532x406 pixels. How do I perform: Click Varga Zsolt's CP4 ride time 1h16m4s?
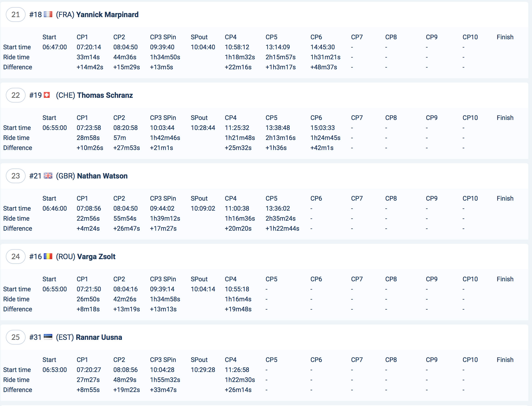tap(238, 299)
